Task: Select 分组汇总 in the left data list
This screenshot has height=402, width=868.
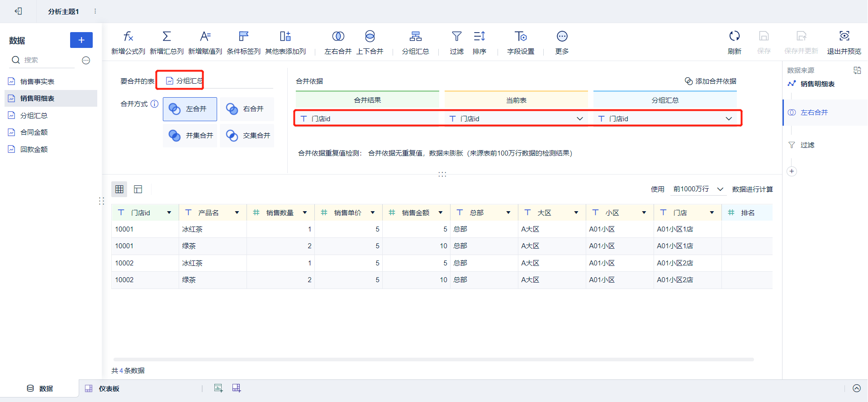Action: tap(51, 115)
